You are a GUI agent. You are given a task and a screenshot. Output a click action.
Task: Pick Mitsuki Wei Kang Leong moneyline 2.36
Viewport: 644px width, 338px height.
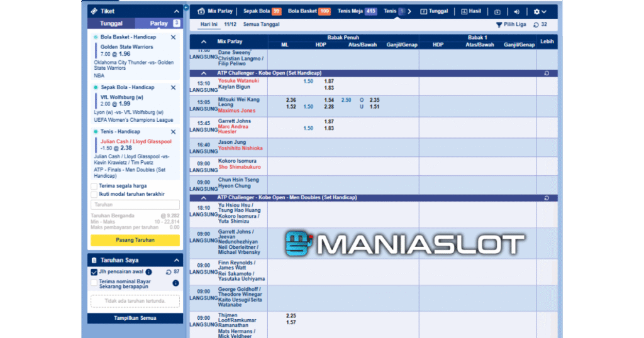tap(291, 100)
